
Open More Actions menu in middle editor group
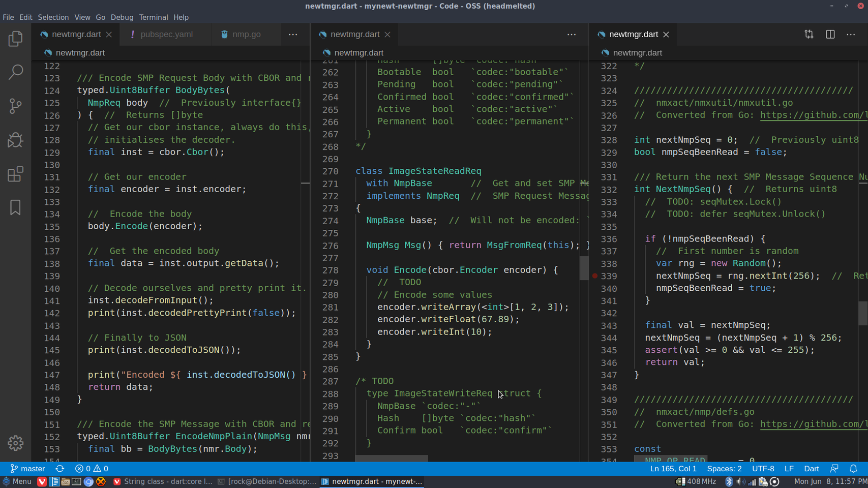[572, 35]
